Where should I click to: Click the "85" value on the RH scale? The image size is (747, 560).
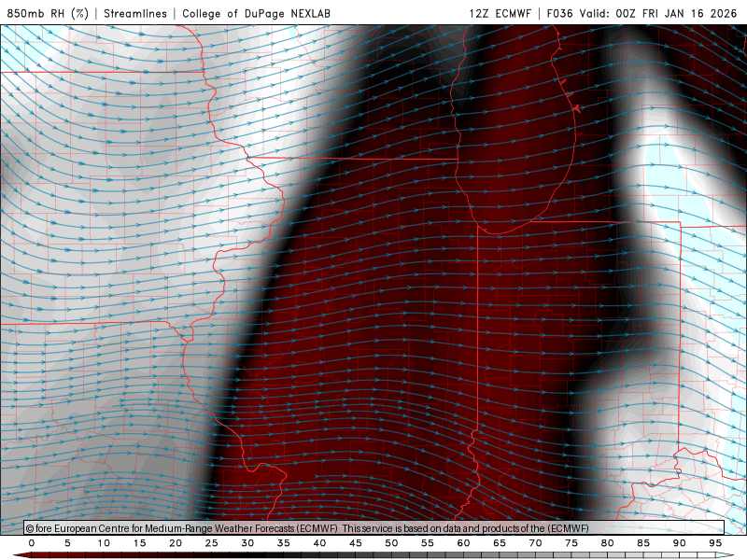click(x=643, y=543)
